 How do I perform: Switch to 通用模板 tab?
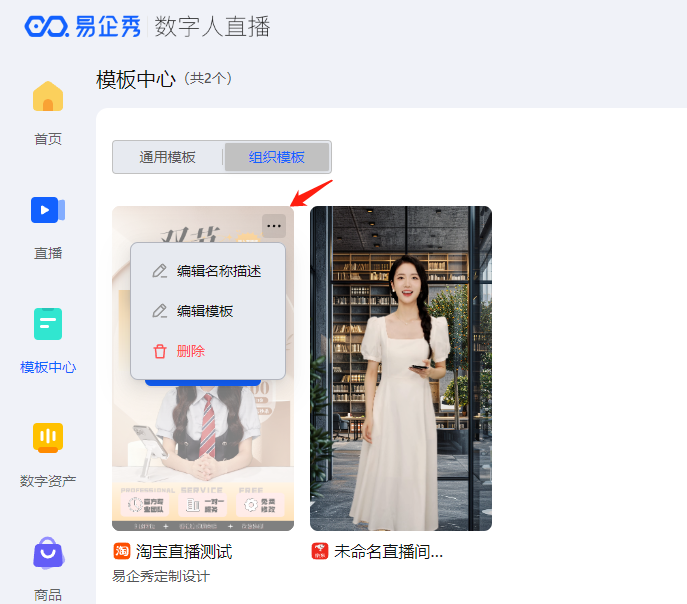[167, 157]
